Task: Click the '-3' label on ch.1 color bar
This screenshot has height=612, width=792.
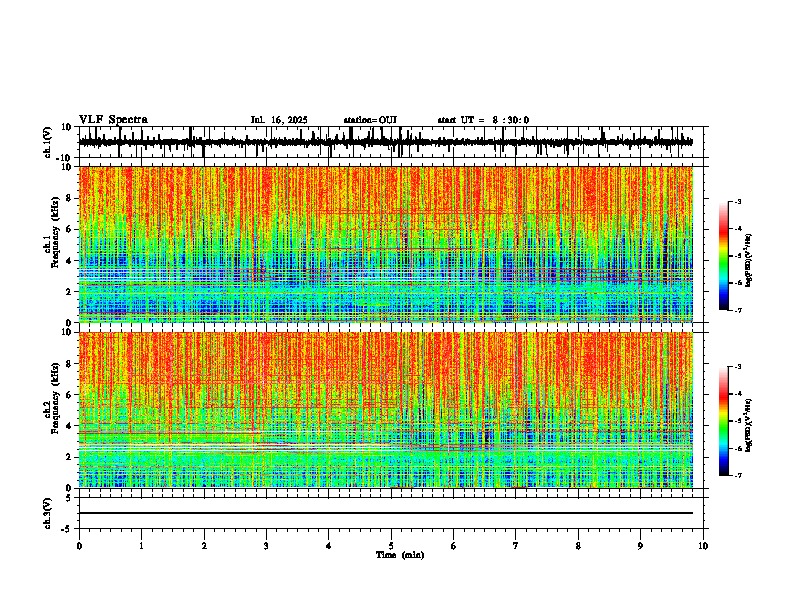Action: click(738, 202)
